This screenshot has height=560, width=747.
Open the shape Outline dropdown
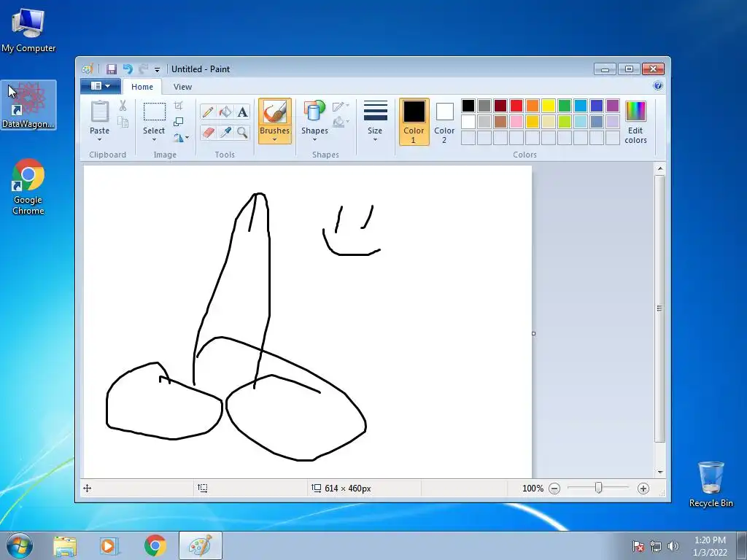(341, 106)
